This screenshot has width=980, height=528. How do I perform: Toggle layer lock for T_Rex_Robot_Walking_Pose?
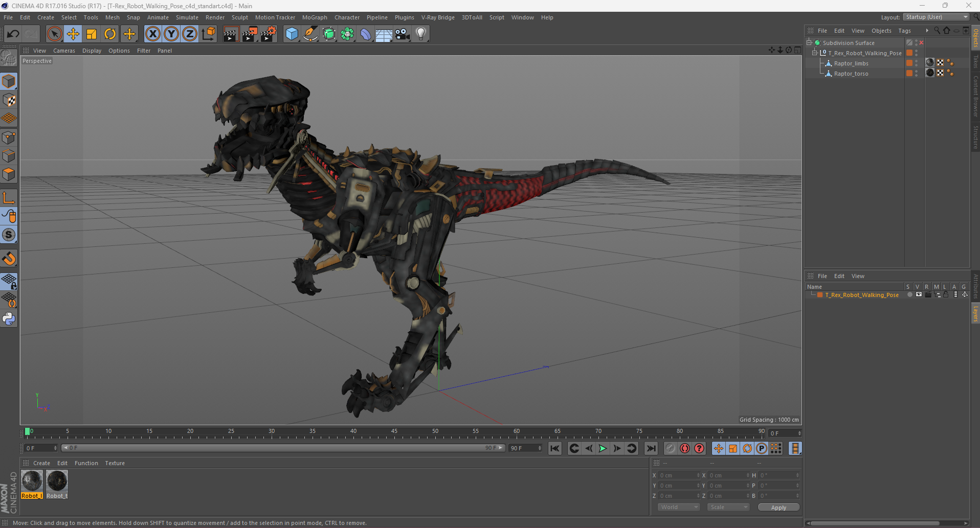(x=946, y=295)
